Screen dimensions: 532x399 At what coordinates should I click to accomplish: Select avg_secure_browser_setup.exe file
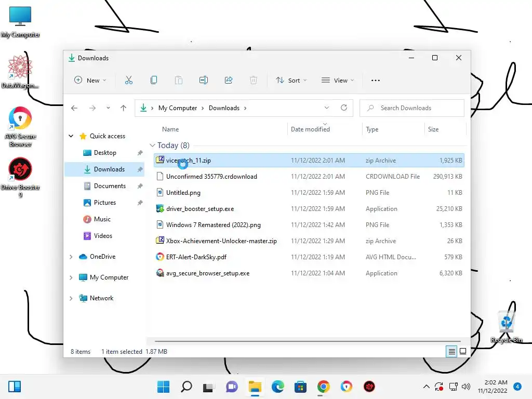click(x=309, y=273)
